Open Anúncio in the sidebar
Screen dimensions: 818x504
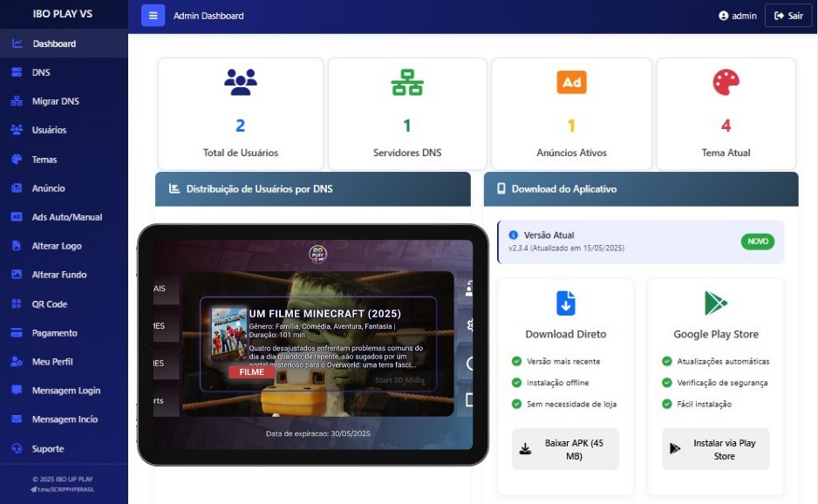(x=64, y=188)
